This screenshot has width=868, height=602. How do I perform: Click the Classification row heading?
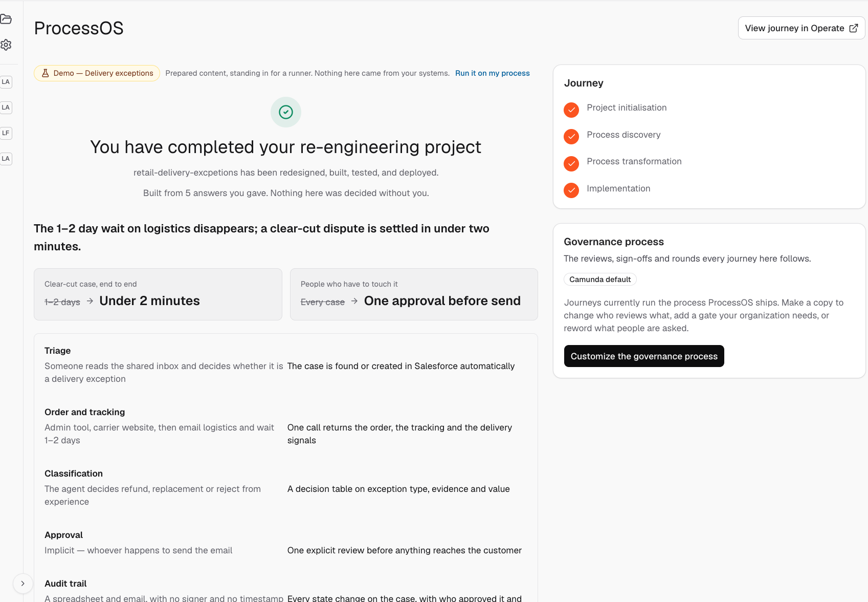tap(74, 474)
